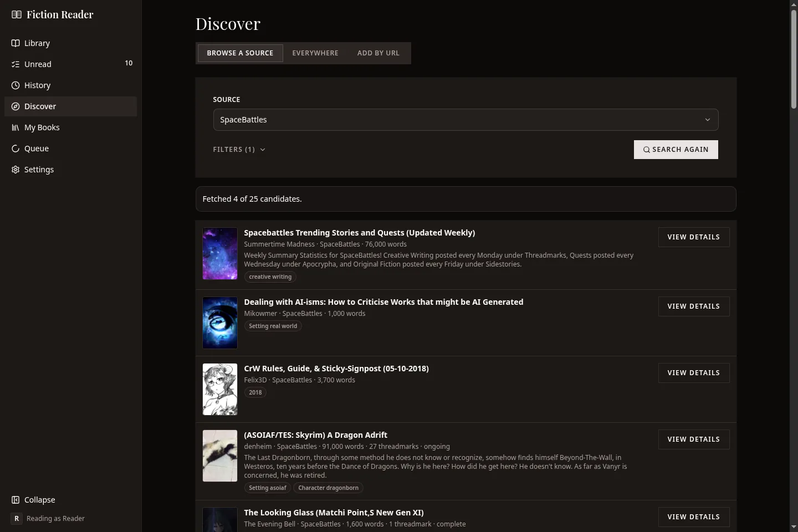Click the cover image of A Dragon Adrift
The width and height of the screenshot is (798, 532).
[220, 456]
